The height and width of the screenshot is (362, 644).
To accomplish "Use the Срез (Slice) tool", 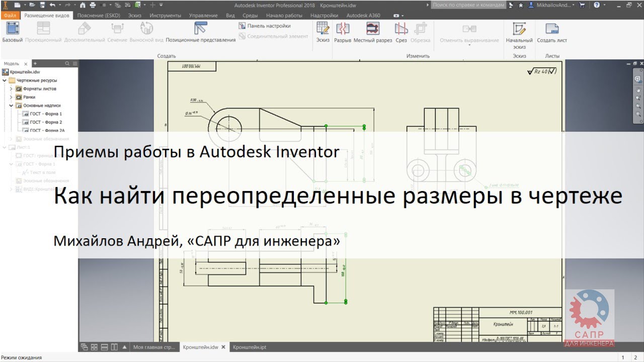I will [x=401, y=32].
